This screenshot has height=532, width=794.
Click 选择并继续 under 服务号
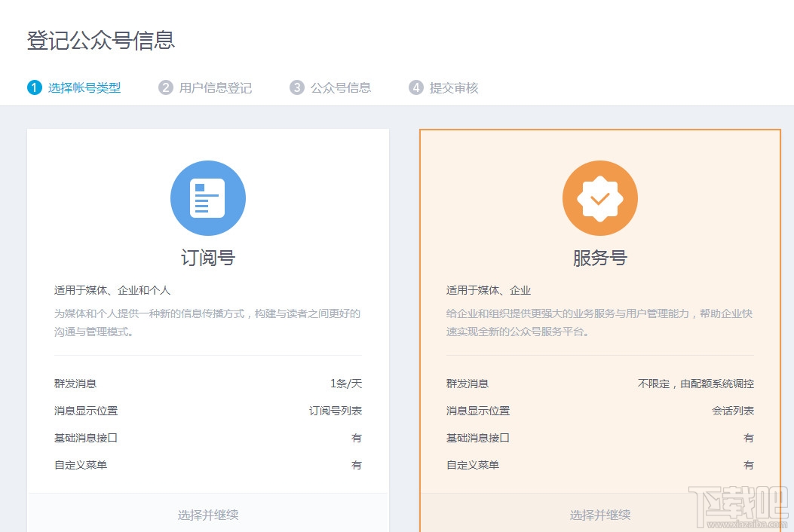tap(599, 515)
